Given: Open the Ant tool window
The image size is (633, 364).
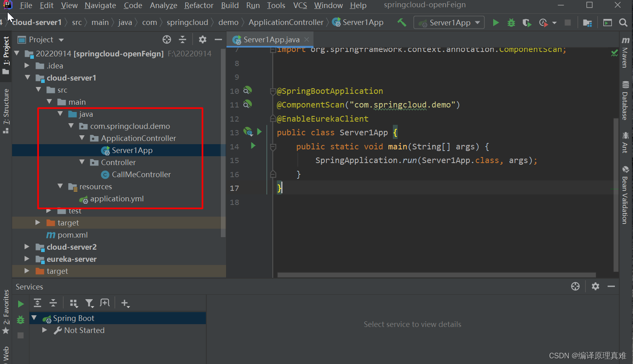Looking at the screenshot, I should tap(625, 142).
